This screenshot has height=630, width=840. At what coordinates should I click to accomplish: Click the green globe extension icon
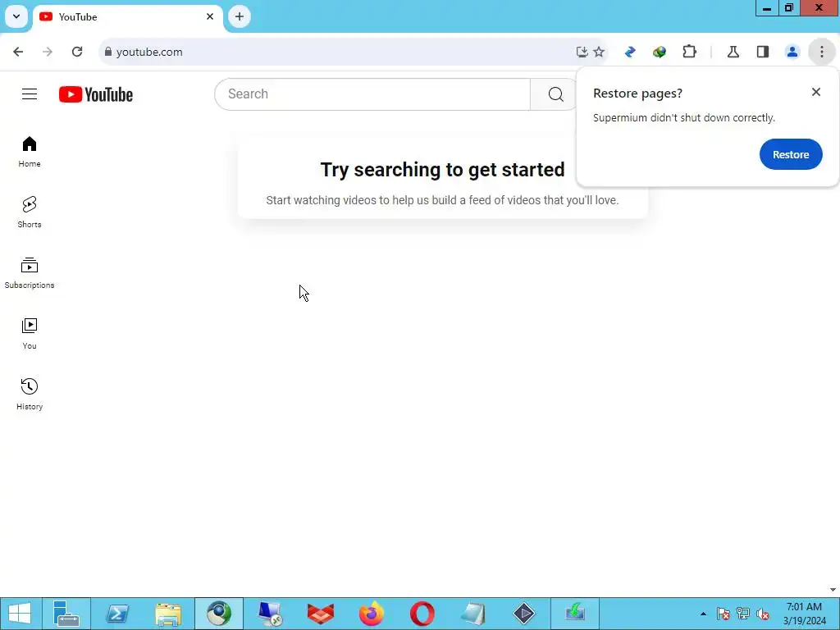660,52
